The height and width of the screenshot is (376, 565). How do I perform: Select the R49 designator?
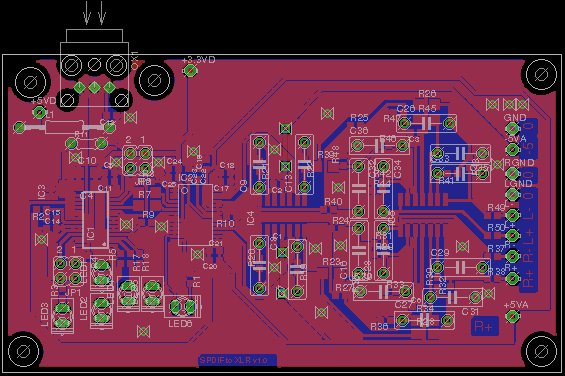pyautogui.click(x=496, y=208)
